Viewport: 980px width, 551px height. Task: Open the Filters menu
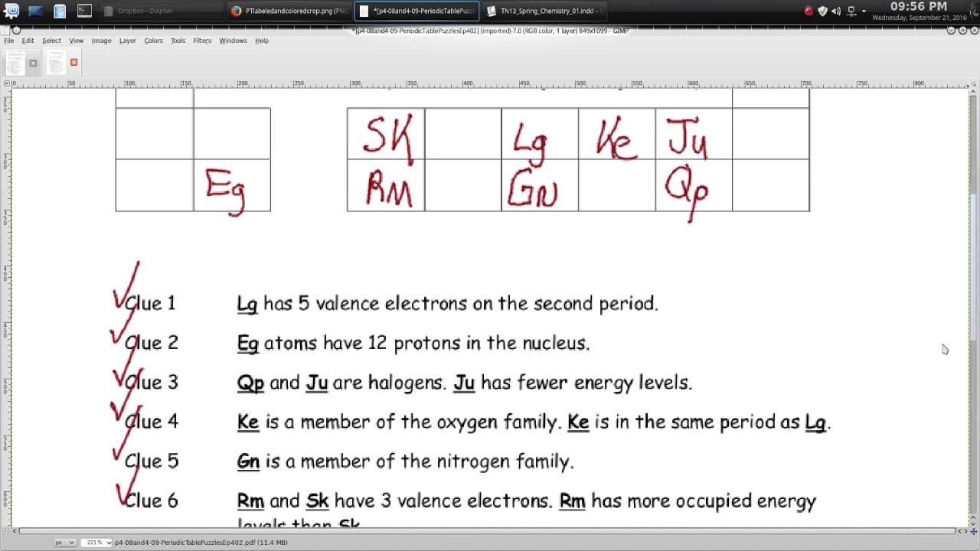tap(201, 41)
